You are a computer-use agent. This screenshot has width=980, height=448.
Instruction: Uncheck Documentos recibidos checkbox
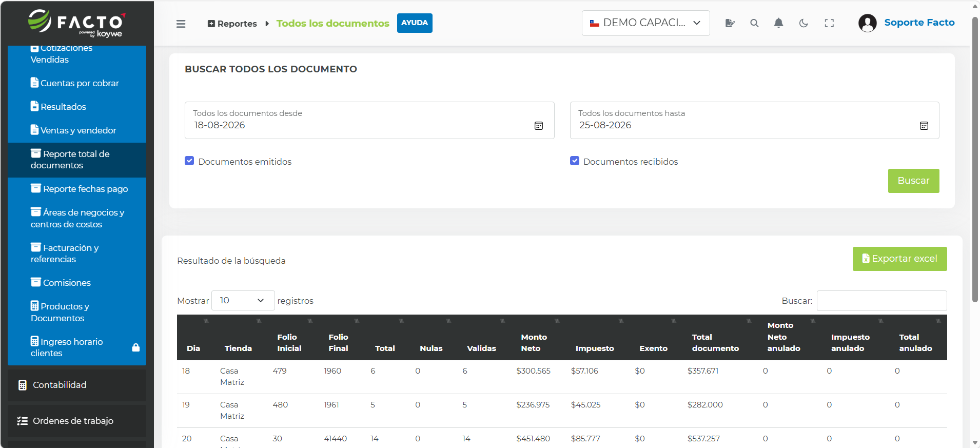[x=575, y=161]
